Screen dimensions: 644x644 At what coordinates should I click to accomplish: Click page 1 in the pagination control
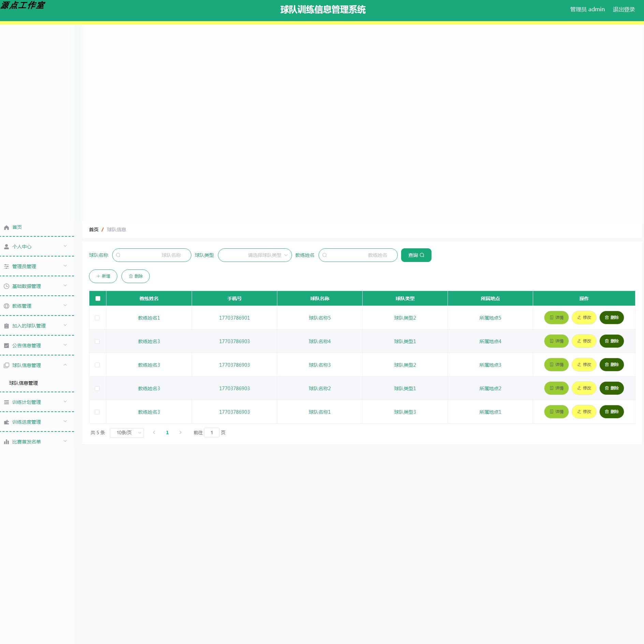[x=167, y=432]
